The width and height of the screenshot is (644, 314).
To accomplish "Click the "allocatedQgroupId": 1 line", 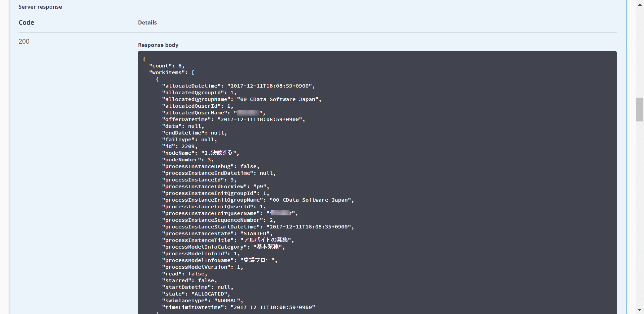I will pos(199,93).
